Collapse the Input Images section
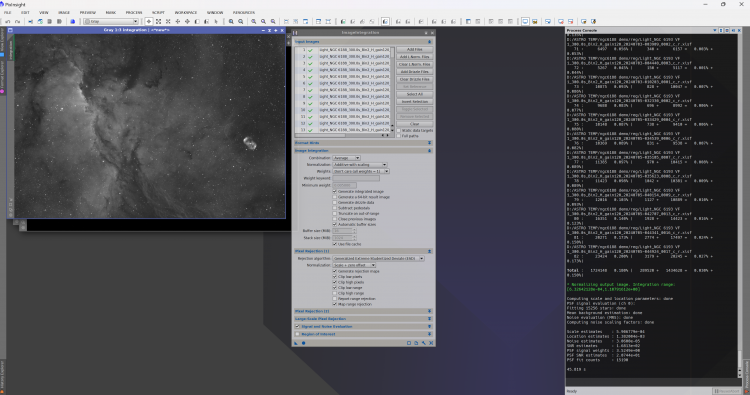This screenshot has height=395, width=750. tap(429, 42)
